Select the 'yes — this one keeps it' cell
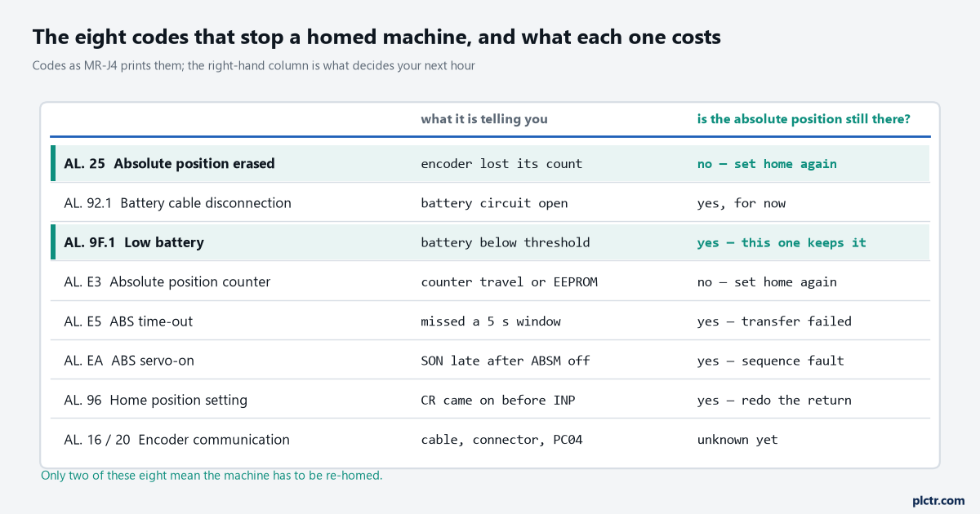This screenshot has width=980, height=514. coord(782,242)
